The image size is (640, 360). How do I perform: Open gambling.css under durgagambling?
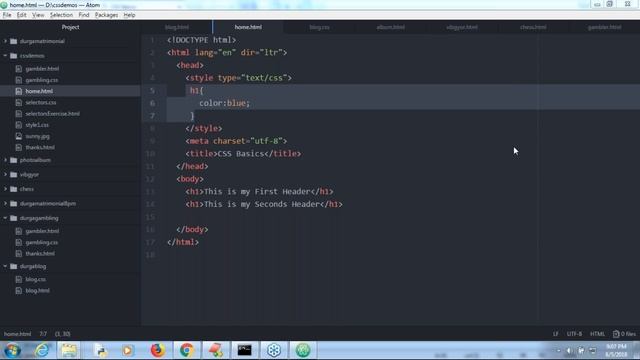pos(42,242)
